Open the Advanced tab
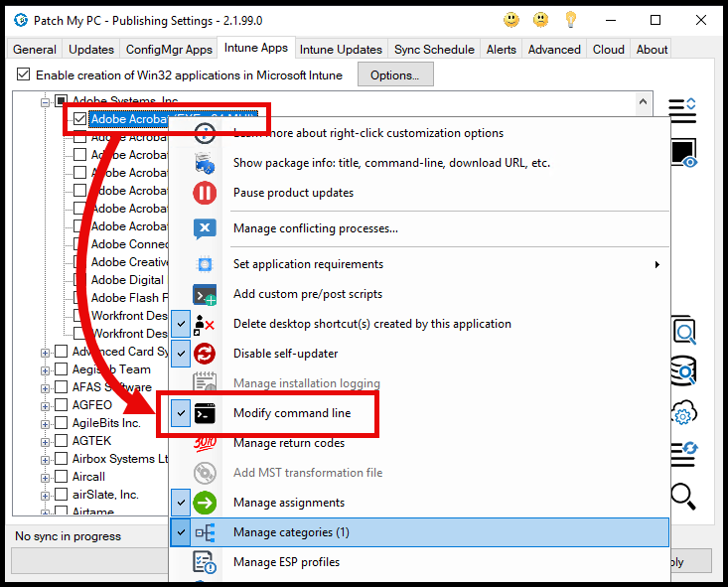Viewport: 728px width, 587px height. coord(554,50)
